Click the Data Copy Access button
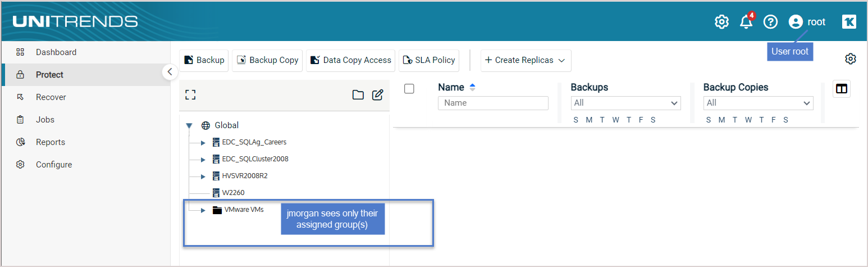The height and width of the screenshot is (267, 868). pyautogui.click(x=350, y=60)
